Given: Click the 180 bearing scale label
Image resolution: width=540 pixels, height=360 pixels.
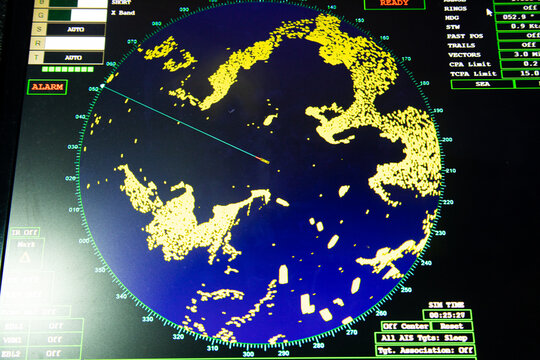Looking at the screenshot, I should [424, 83].
